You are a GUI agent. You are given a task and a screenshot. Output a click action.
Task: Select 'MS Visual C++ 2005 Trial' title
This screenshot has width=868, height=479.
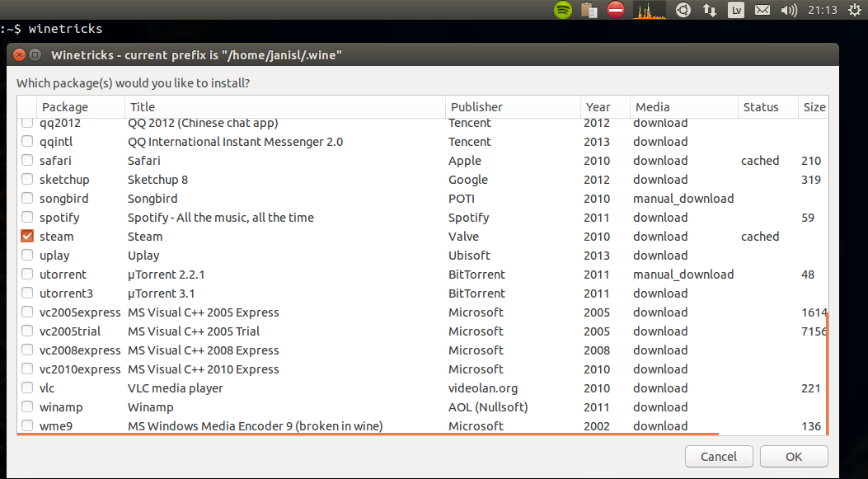tap(194, 331)
